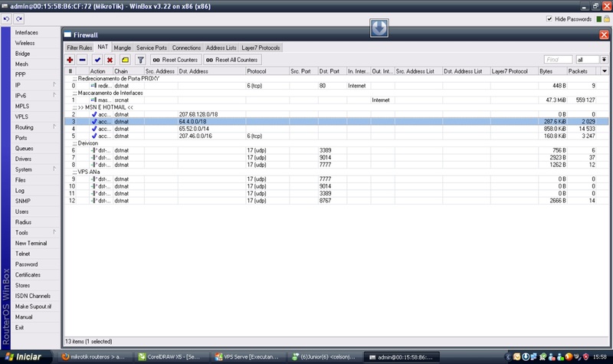Add a new NAT rule with the plus icon

(70, 60)
